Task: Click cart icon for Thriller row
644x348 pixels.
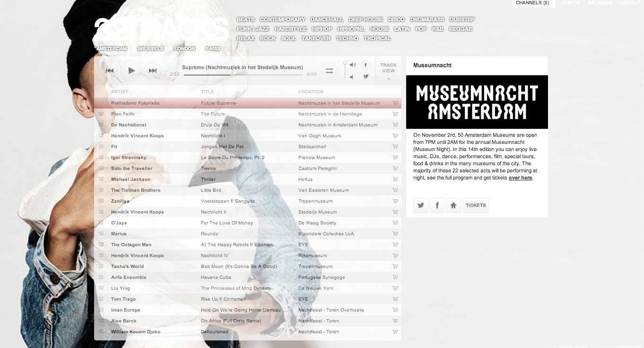Action: (395, 179)
